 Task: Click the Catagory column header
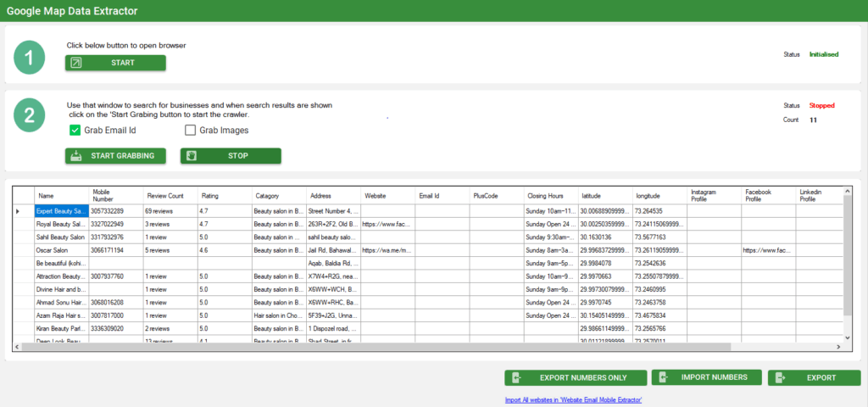click(279, 196)
